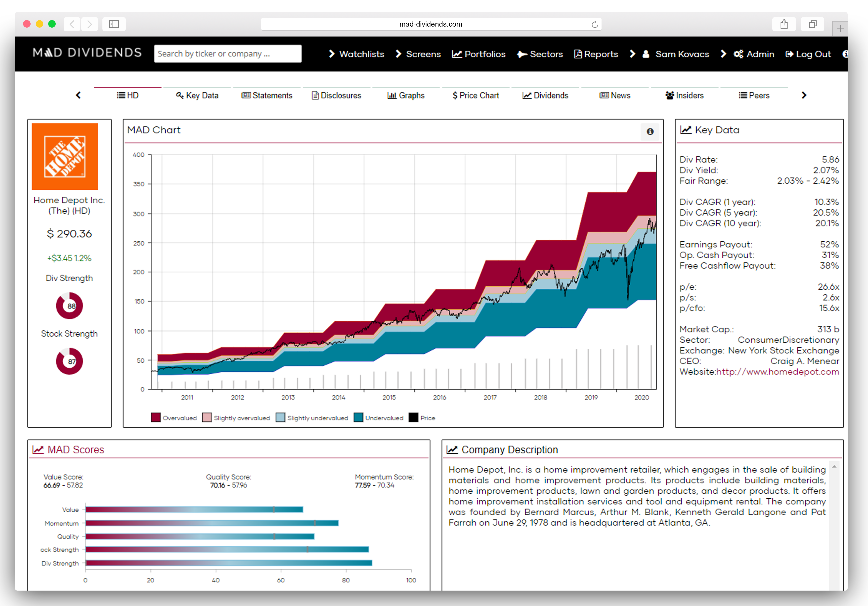Click the Stock Strength 87 donut gauge
The height and width of the screenshot is (606, 868).
(69, 361)
